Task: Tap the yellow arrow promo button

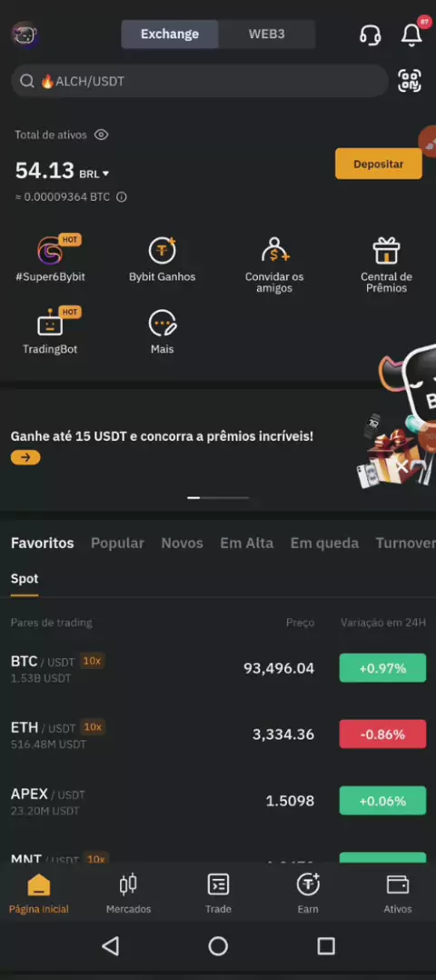Action: (x=25, y=457)
